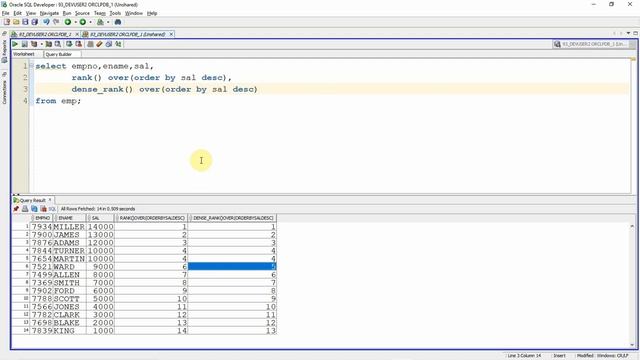
Task: Click the Rollback icon in worksheet toolbar
Action: [x=78, y=44]
